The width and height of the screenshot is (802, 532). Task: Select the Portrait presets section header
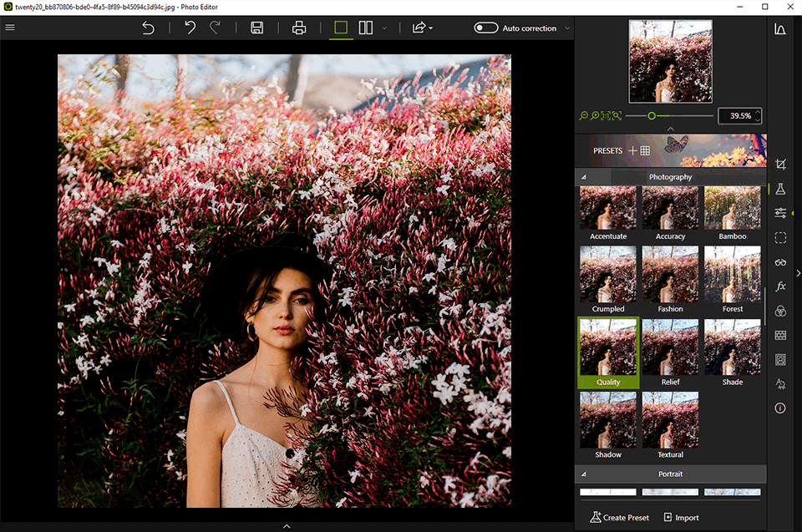[x=670, y=474]
